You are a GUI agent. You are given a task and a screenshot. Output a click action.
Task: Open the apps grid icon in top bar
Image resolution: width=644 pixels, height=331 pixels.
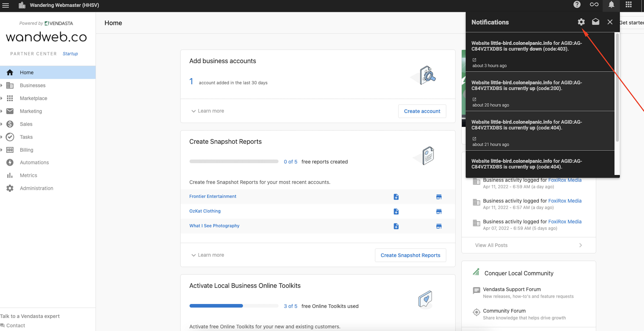point(628,5)
